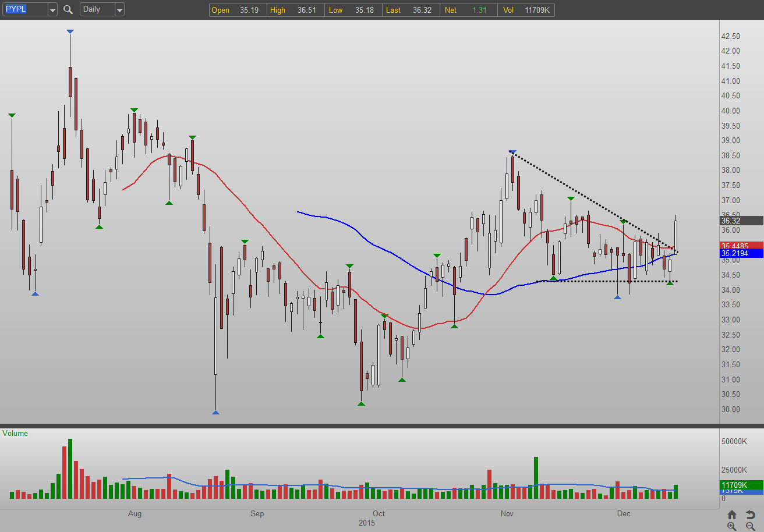Click the Nov label on time axis
This screenshot has width=764, height=532.
tap(507, 514)
